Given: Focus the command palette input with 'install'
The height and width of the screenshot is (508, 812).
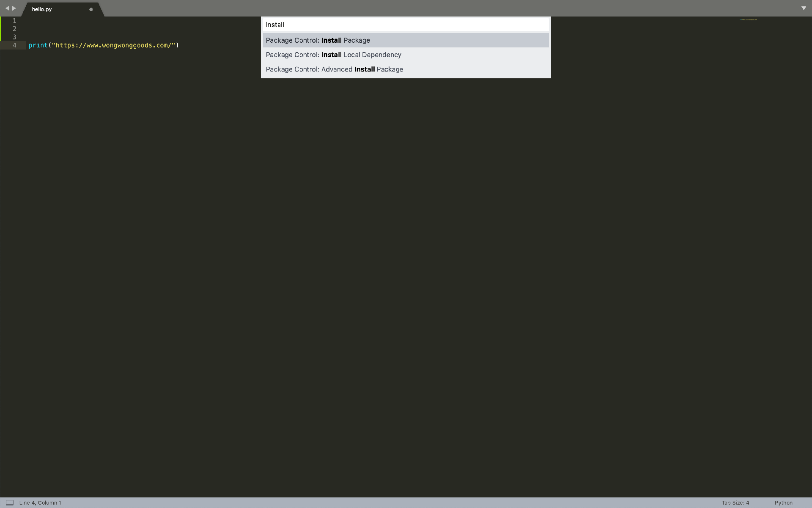Looking at the screenshot, I should pos(405,25).
